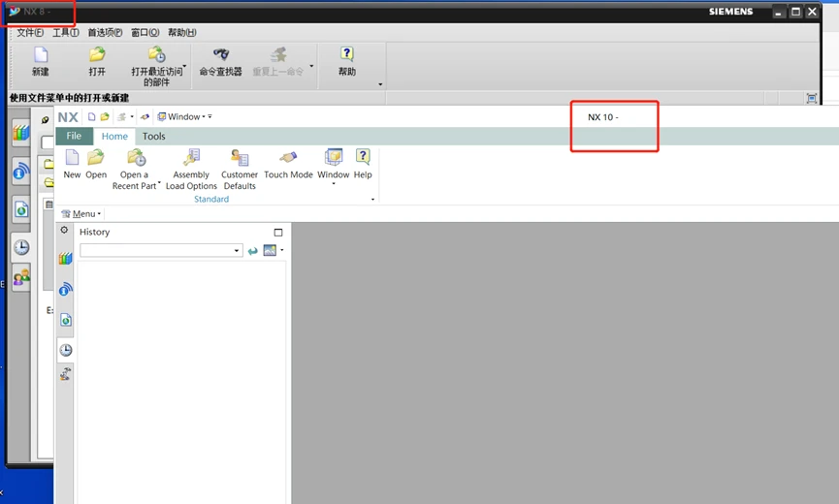Click the picture view icon in the History panel
This screenshot has height=504, width=839.
[270, 250]
